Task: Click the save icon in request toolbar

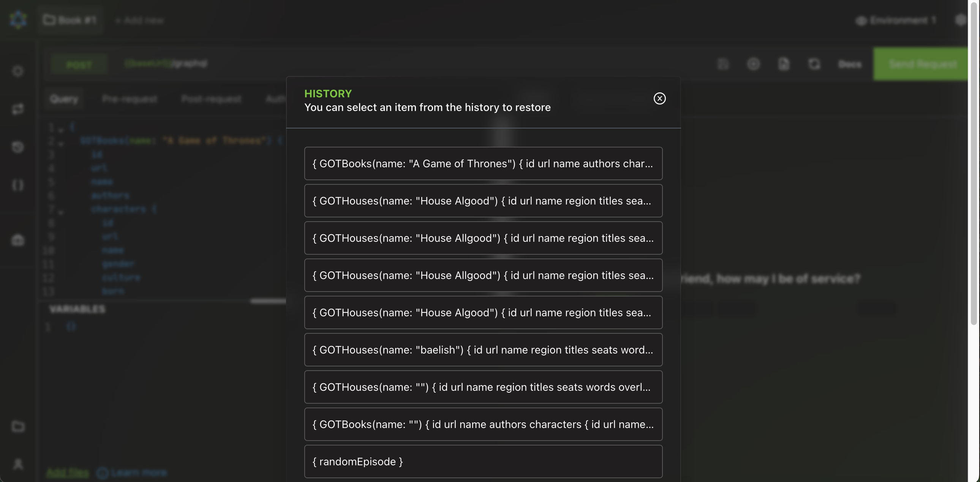Action: [723, 64]
